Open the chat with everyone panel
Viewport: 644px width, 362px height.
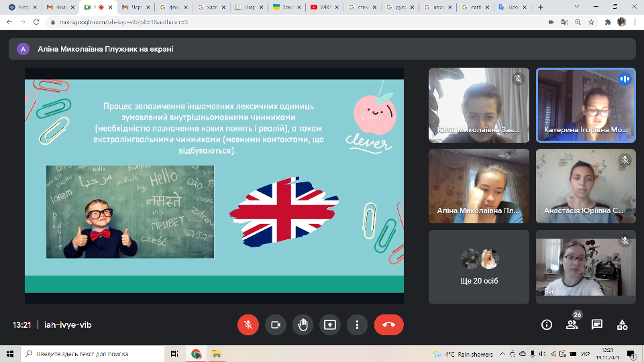(597, 324)
